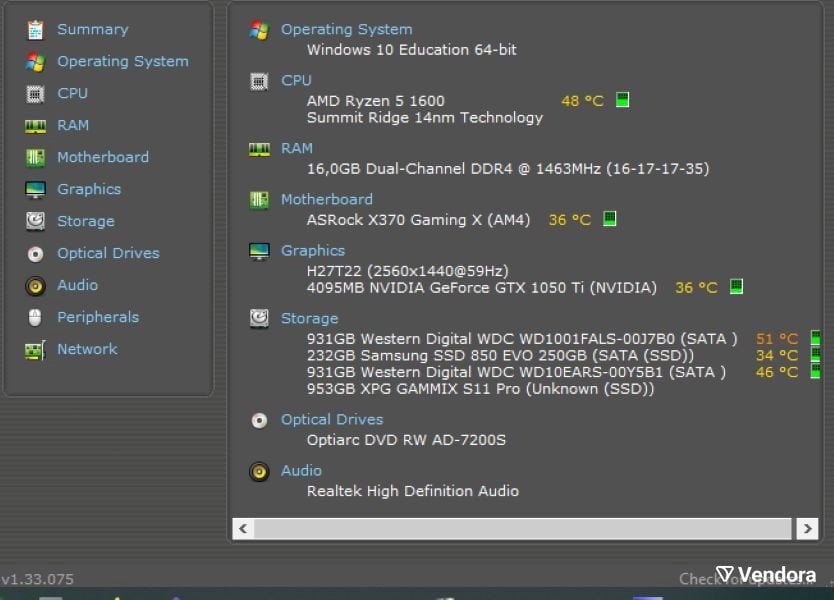The image size is (834, 600).
Task: Click the green indicator beside 46 °C drive
Action: click(x=815, y=371)
